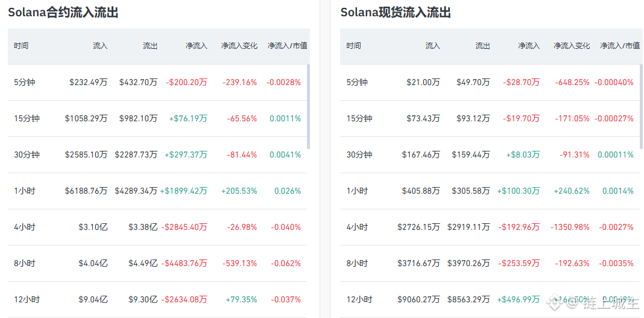The height and width of the screenshot is (318, 644).
Task: Sort spot table by 净流入 column
Action: coord(529,46)
